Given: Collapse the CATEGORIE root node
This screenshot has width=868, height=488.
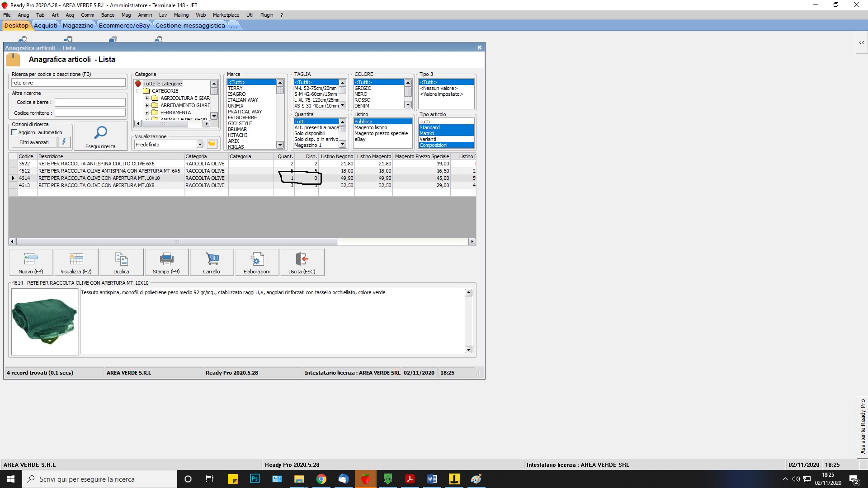Looking at the screenshot, I should click(138, 91).
